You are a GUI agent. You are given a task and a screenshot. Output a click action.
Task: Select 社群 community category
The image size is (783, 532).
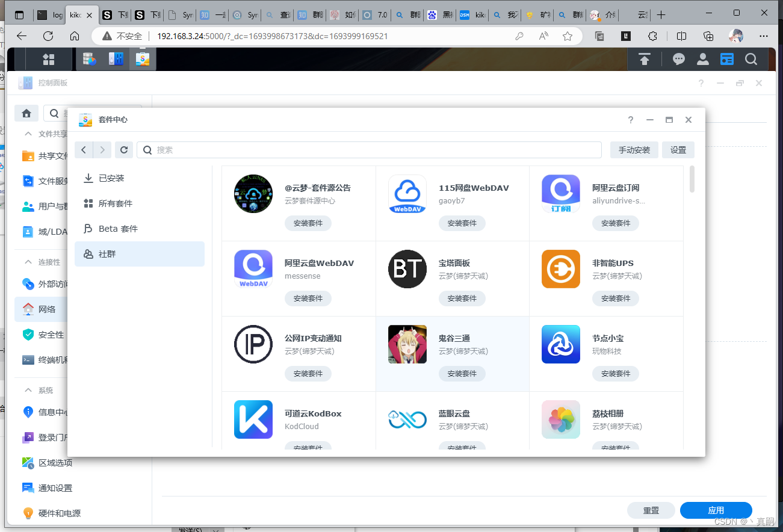coord(140,254)
